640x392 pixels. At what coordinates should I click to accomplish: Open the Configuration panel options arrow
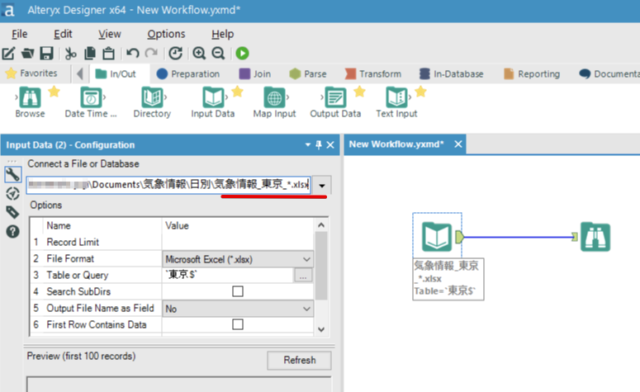(x=308, y=145)
